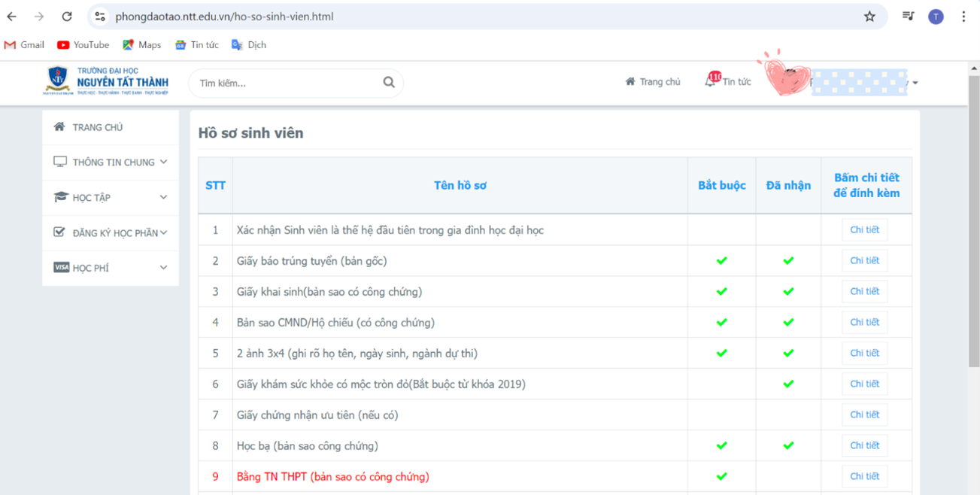
Task: Click the Nguyễn Tất Thành university logo
Action: (106, 81)
